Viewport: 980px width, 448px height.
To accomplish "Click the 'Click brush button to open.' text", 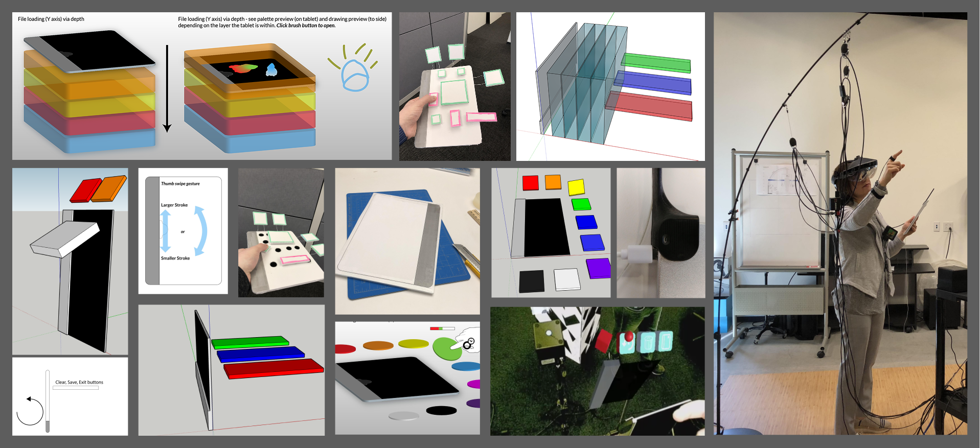I will pos(306,26).
